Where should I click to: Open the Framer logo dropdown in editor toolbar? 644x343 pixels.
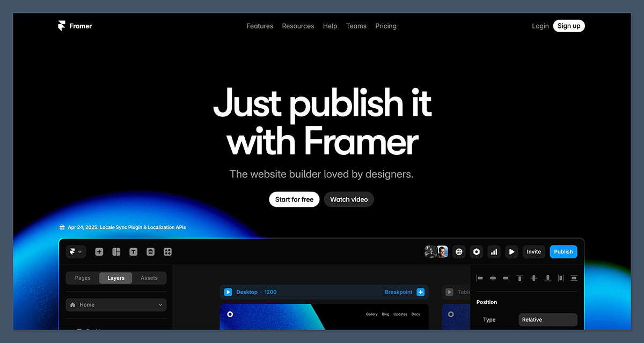(75, 251)
